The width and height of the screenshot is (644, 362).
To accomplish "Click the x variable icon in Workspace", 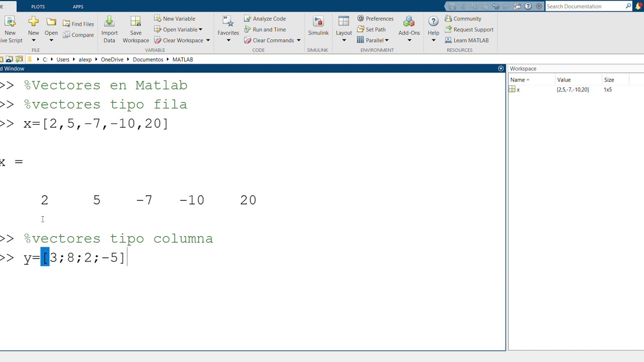I will 512,89.
